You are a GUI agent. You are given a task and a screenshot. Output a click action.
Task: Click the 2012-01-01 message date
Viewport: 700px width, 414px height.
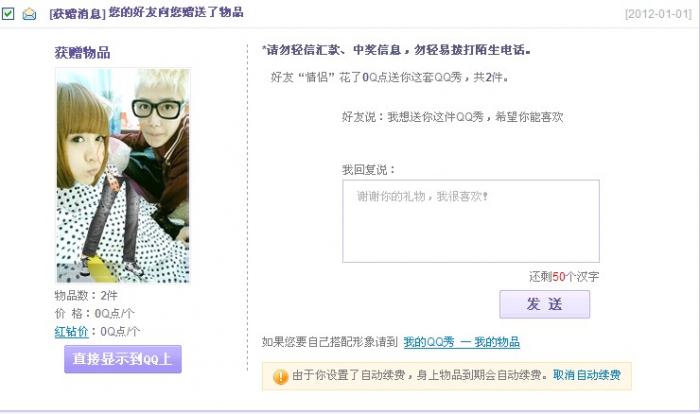click(x=658, y=14)
